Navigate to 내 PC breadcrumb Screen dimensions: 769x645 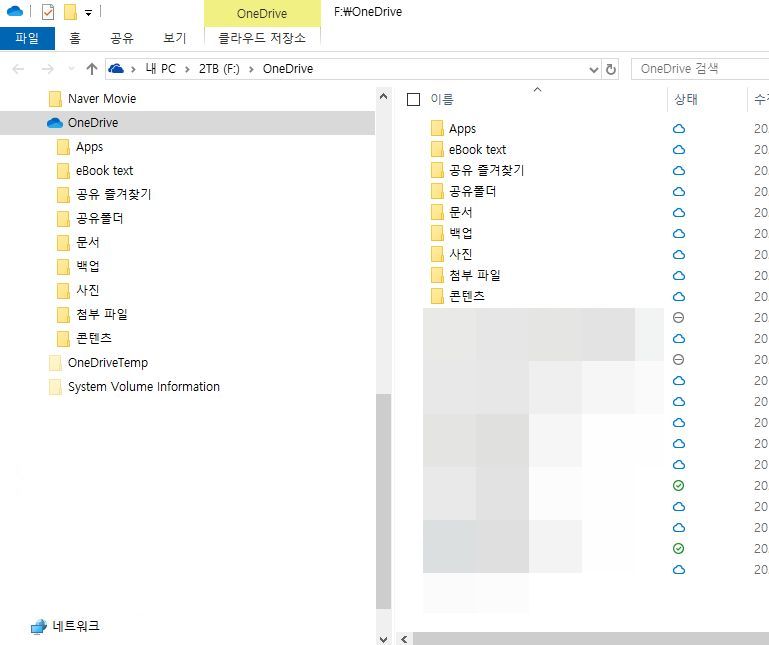pyautogui.click(x=160, y=69)
